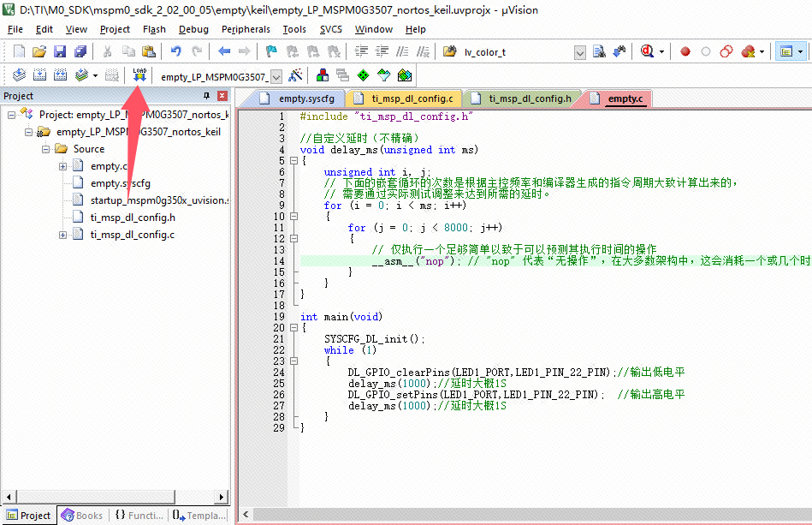Collapse the Source group folder
Image resolution: width=812 pixels, height=525 pixels.
(45, 149)
